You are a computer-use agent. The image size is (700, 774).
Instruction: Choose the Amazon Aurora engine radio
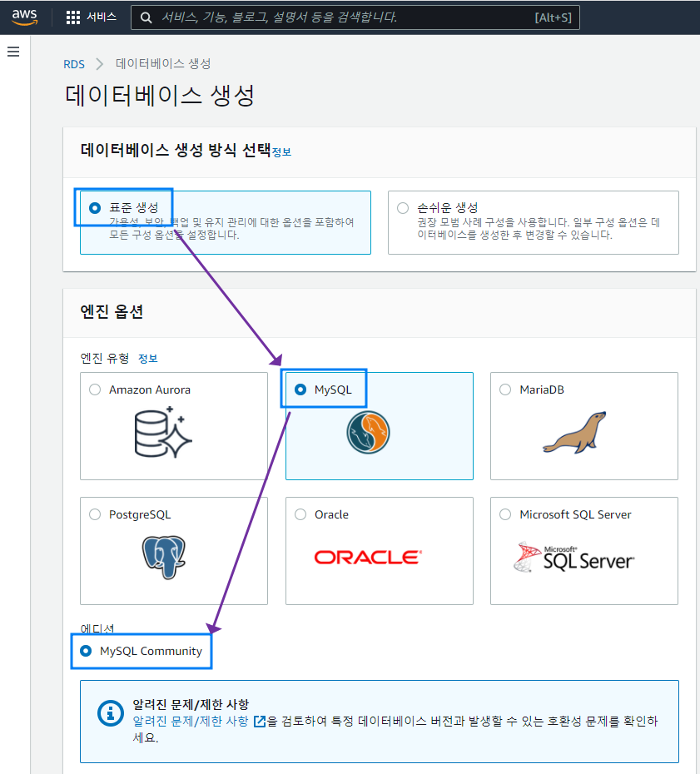(95, 389)
